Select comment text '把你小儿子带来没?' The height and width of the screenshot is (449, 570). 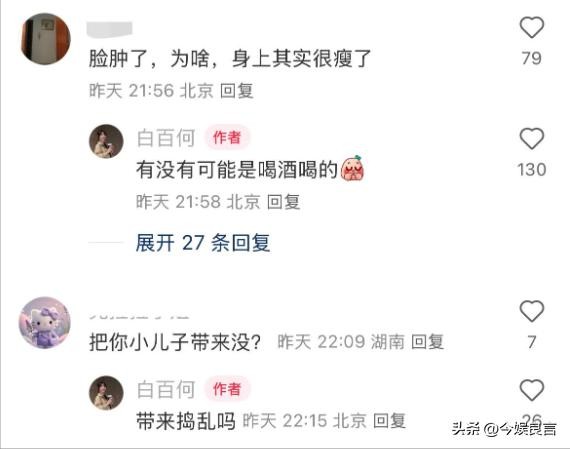click(175, 342)
